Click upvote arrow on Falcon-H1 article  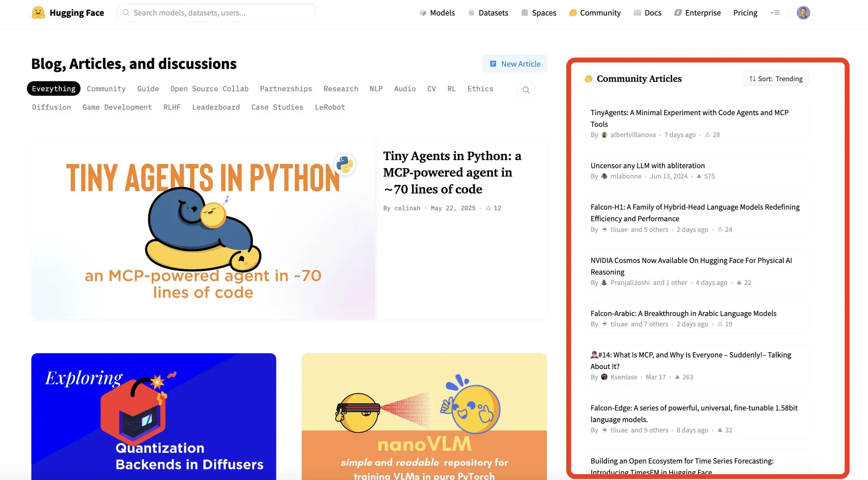[x=720, y=230]
